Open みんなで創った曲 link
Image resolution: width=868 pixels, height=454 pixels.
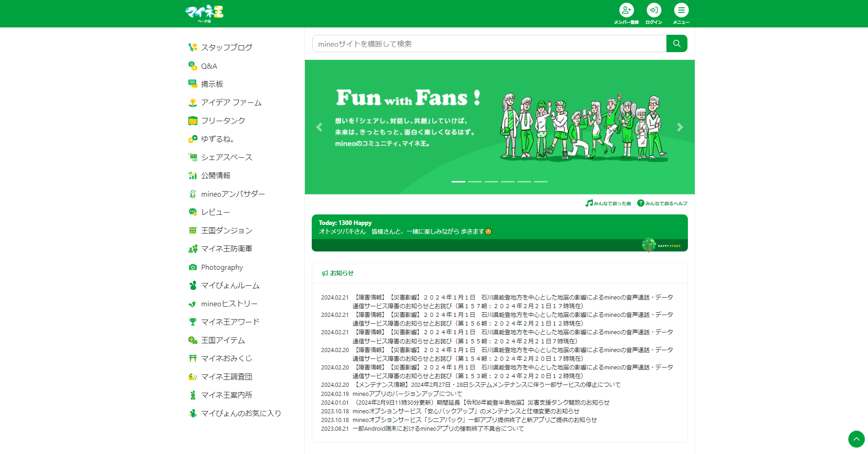608,203
